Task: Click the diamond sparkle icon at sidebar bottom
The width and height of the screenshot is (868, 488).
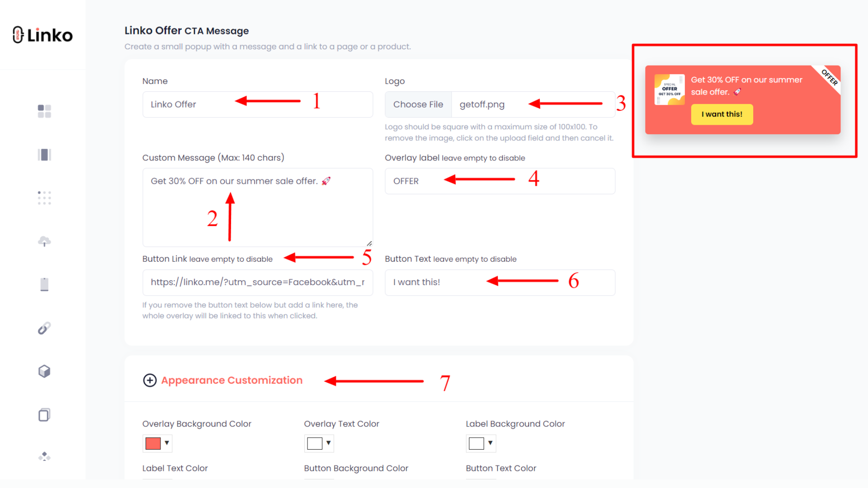Action: 44,456
